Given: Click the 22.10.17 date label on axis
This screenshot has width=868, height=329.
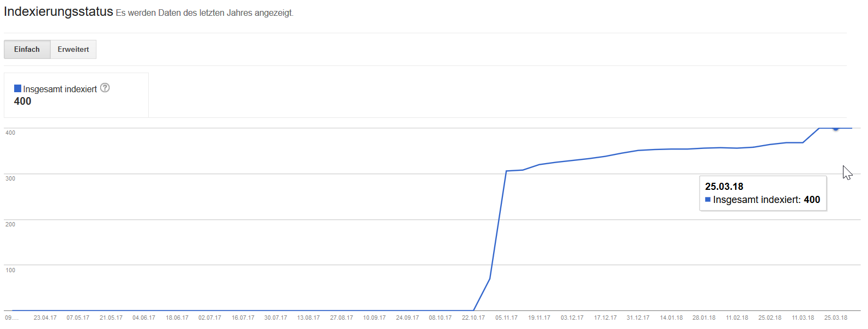Looking at the screenshot, I should click(x=473, y=318).
